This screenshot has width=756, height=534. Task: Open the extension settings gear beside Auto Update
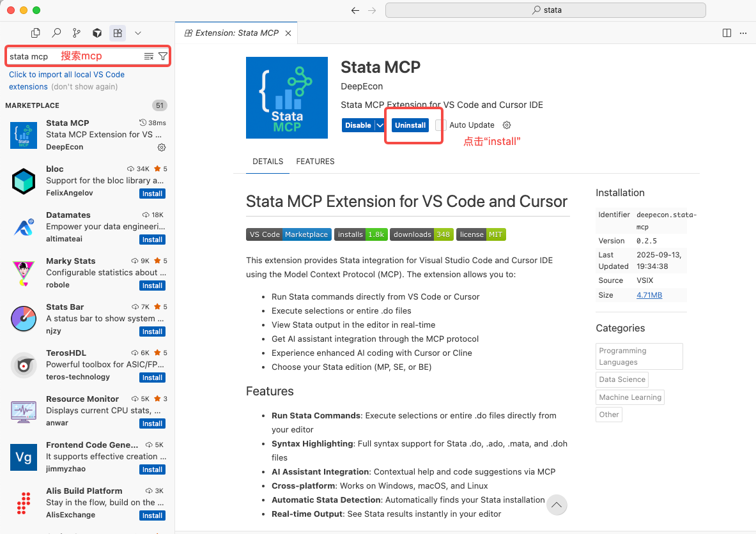tap(507, 125)
